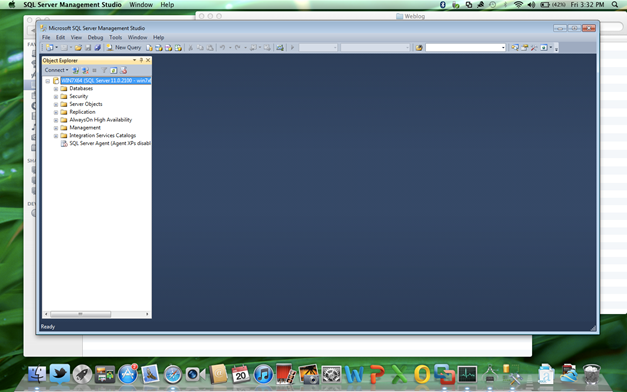Expand the Databases tree node
This screenshot has width=627, height=392.
56,89
